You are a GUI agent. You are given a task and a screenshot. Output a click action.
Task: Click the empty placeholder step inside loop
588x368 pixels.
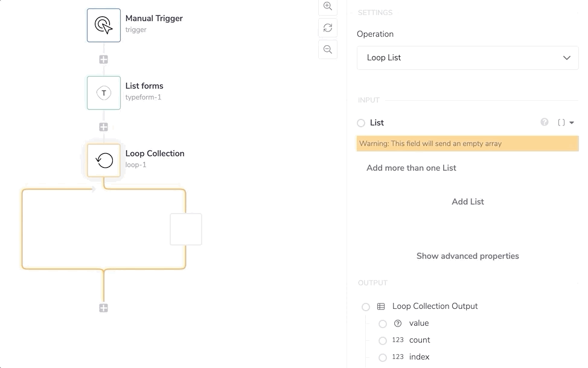tap(186, 229)
